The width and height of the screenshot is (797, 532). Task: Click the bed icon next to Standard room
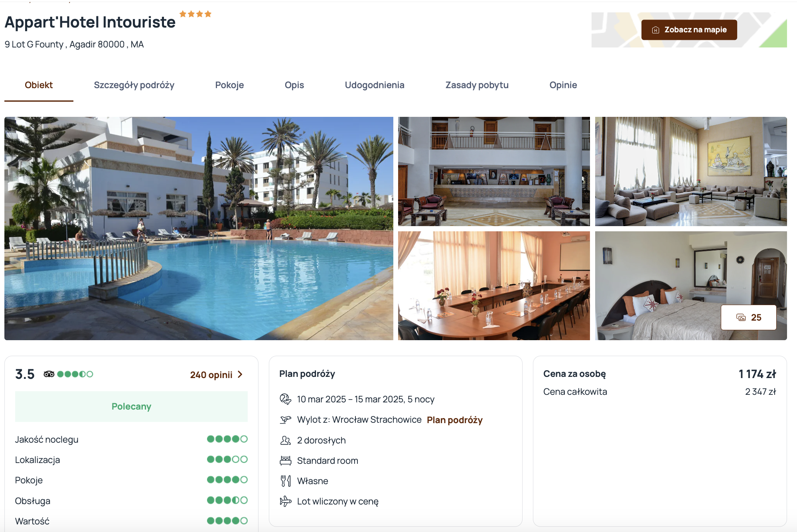(x=286, y=461)
